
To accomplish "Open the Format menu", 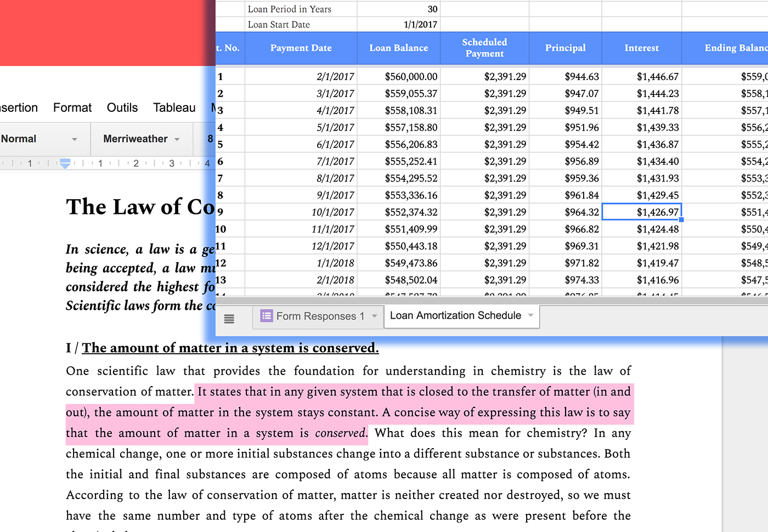I will point(72,107).
